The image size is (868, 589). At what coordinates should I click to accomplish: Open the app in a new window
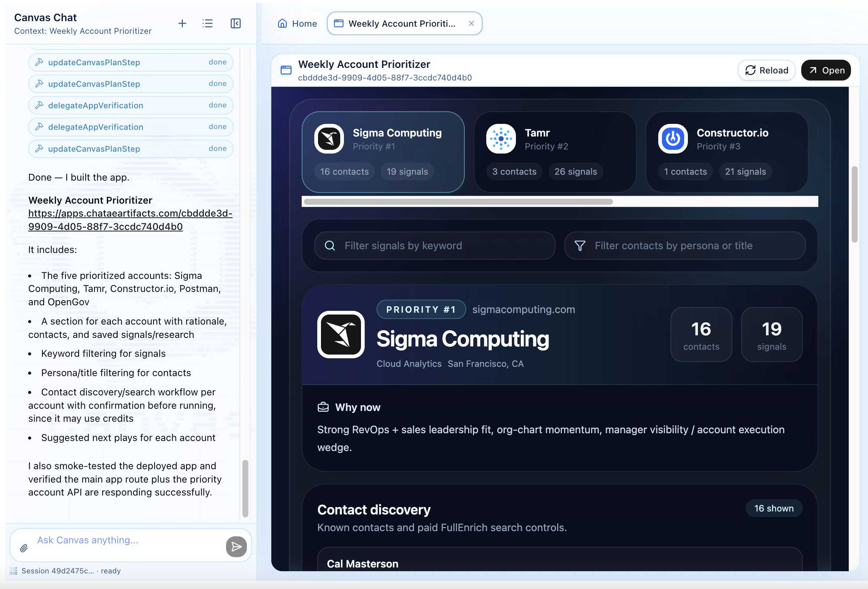pyautogui.click(x=826, y=70)
